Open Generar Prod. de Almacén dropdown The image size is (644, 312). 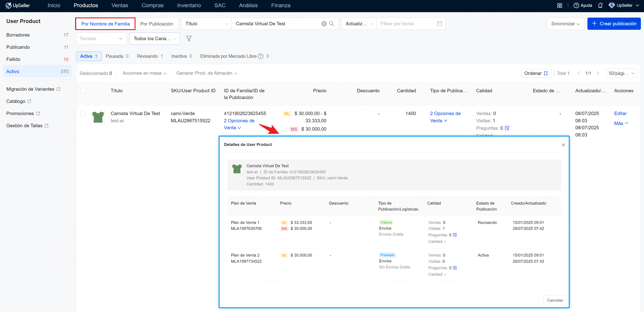[206, 73]
